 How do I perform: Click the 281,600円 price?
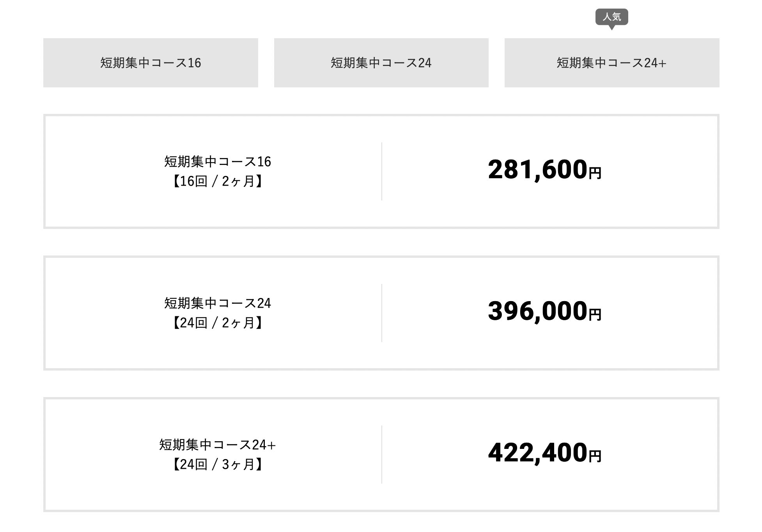tap(544, 170)
